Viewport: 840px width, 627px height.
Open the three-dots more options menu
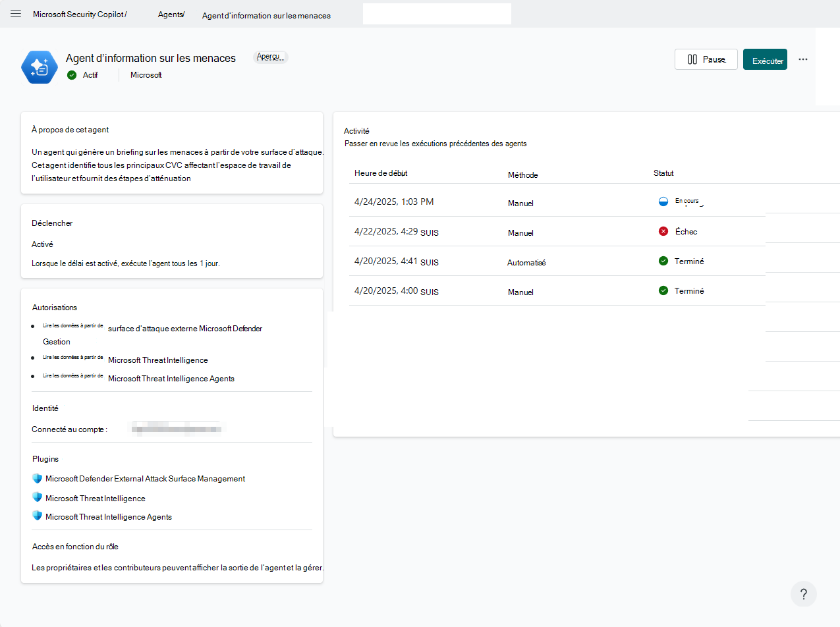click(x=803, y=59)
